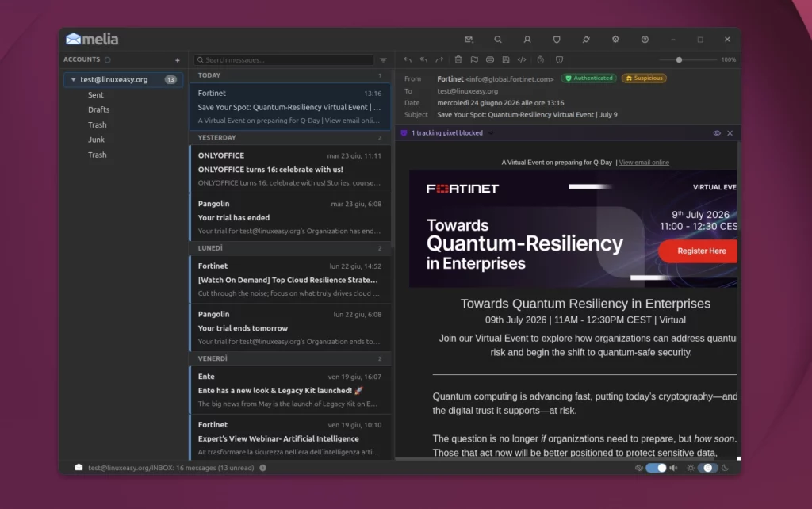This screenshot has height=509, width=812.
Task: Click the TODAY group header
Action: [x=289, y=75]
